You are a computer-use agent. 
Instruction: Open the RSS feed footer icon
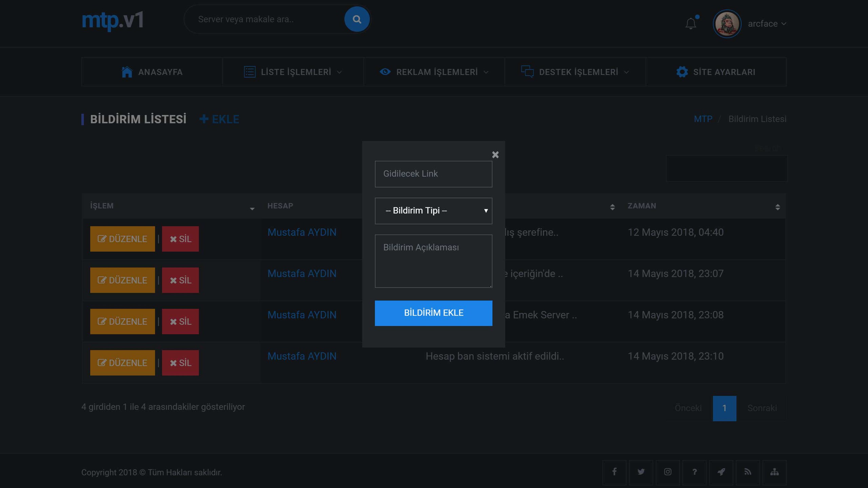[748, 472]
